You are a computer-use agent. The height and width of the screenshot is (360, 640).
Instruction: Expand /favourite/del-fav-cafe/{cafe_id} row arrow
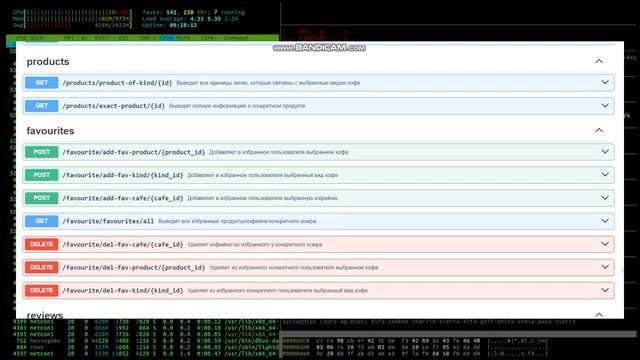tap(605, 244)
